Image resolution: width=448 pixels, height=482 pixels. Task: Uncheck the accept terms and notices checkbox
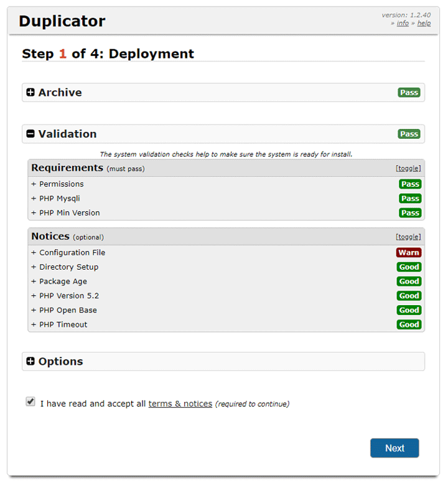point(30,402)
